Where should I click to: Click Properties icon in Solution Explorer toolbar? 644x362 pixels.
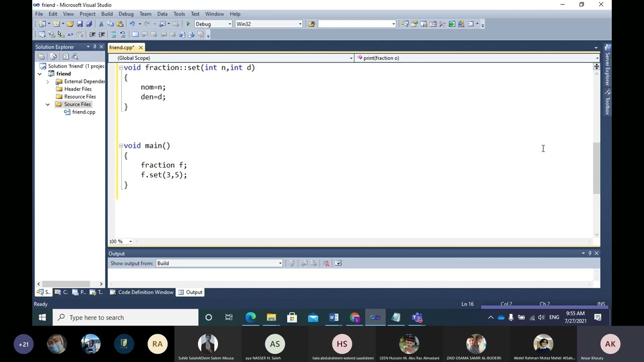pos(41,57)
